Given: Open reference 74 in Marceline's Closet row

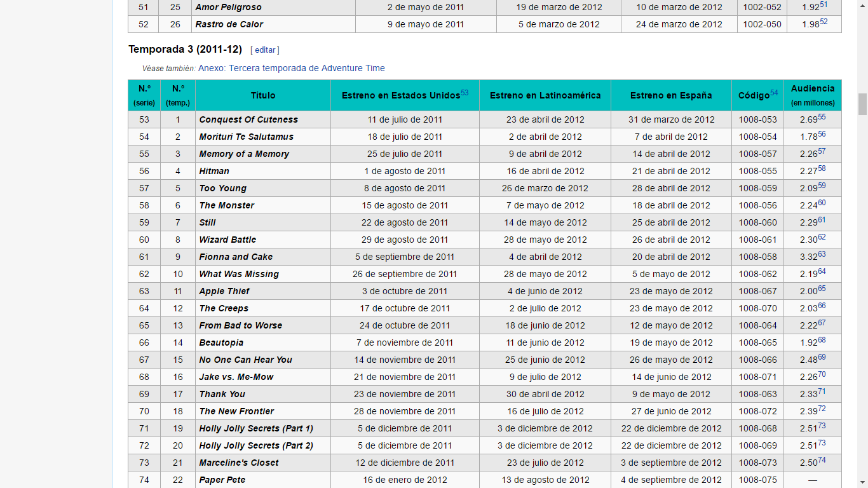Looking at the screenshot, I should 822,460.
